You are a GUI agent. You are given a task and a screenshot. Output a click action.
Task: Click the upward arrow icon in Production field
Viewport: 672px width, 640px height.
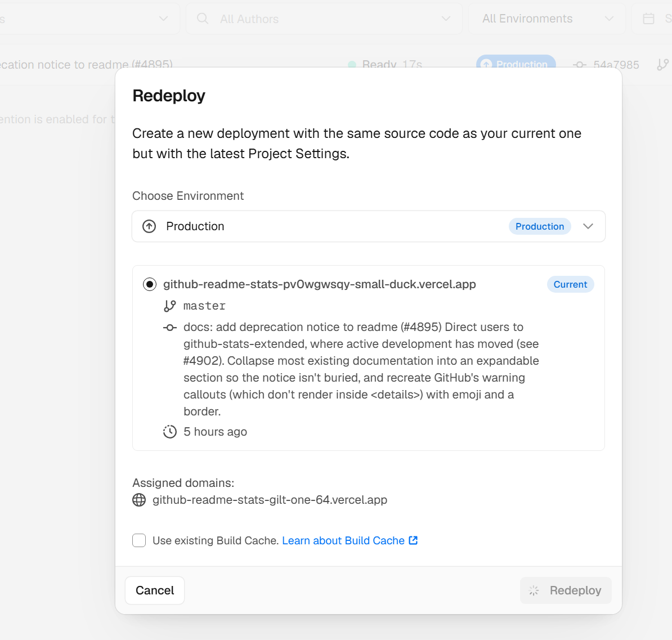(x=149, y=226)
